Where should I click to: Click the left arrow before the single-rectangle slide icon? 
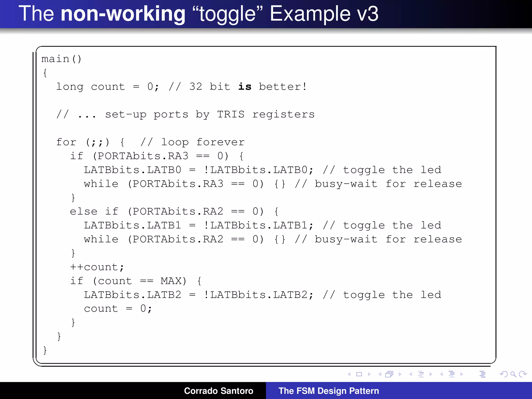(x=349, y=374)
